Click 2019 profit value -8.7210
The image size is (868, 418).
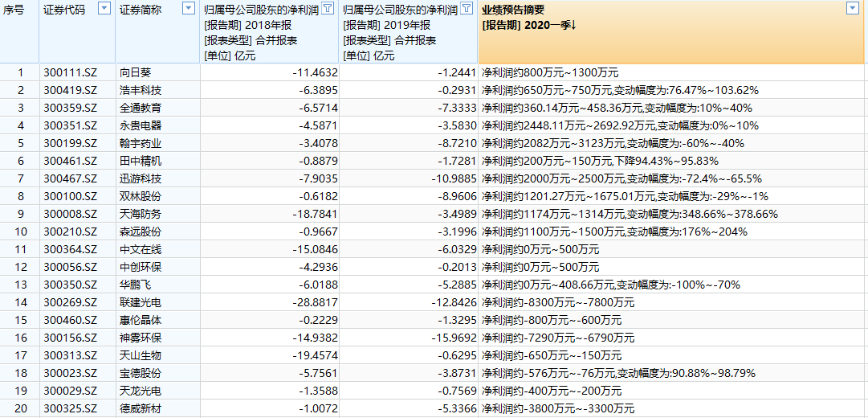[x=457, y=143]
